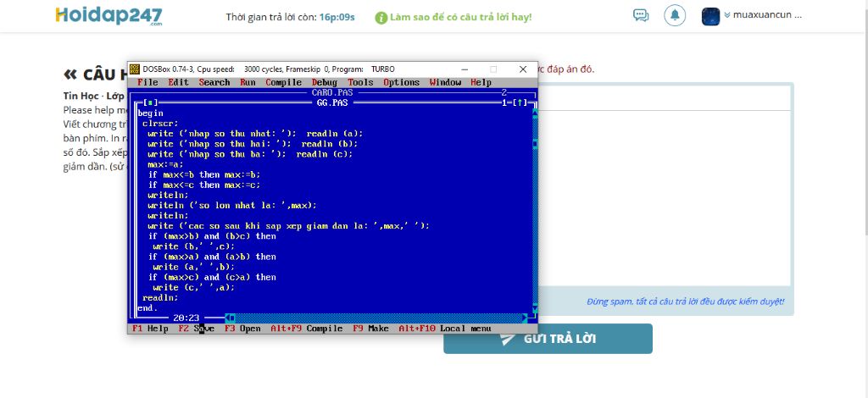Click the 'nhap so thu nhat' write line
The height and width of the screenshot is (398, 868).
pyautogui.click(x=255, y=134)
